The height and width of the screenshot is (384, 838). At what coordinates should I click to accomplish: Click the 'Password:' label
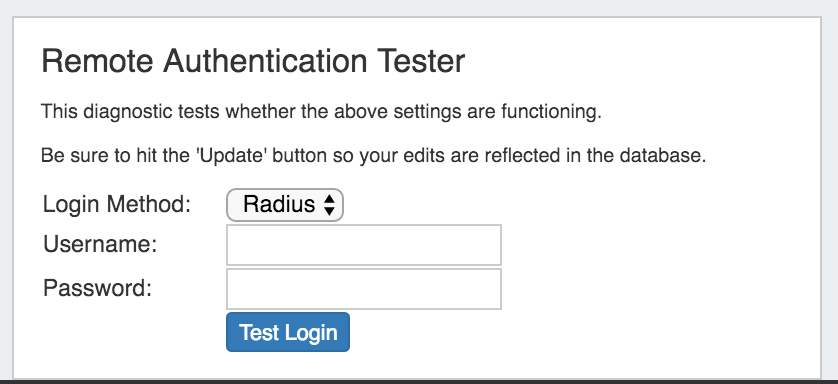pos(98,289)
